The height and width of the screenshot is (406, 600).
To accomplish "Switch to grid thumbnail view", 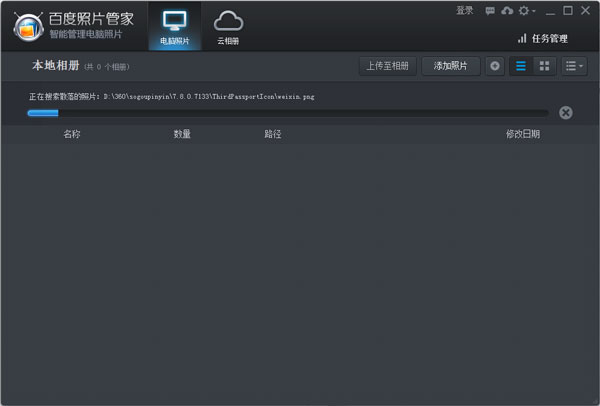I will coord(544,66).
